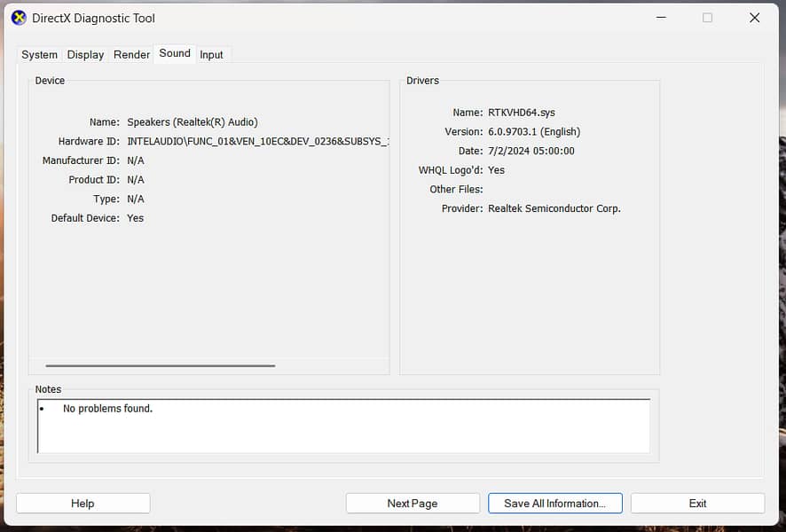The width and height of the screenshot is (786, 532).
Task: Go to Next Page
Action: pos(413,504)
